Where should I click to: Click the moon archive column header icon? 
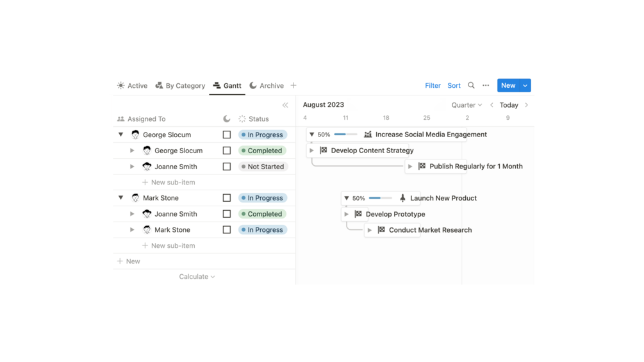[x=227, y=119]
